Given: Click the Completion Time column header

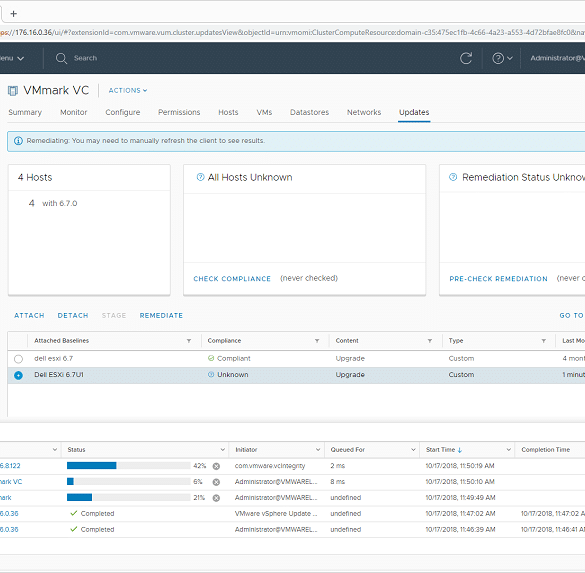Looking at the screenshot, I should 545,450.
